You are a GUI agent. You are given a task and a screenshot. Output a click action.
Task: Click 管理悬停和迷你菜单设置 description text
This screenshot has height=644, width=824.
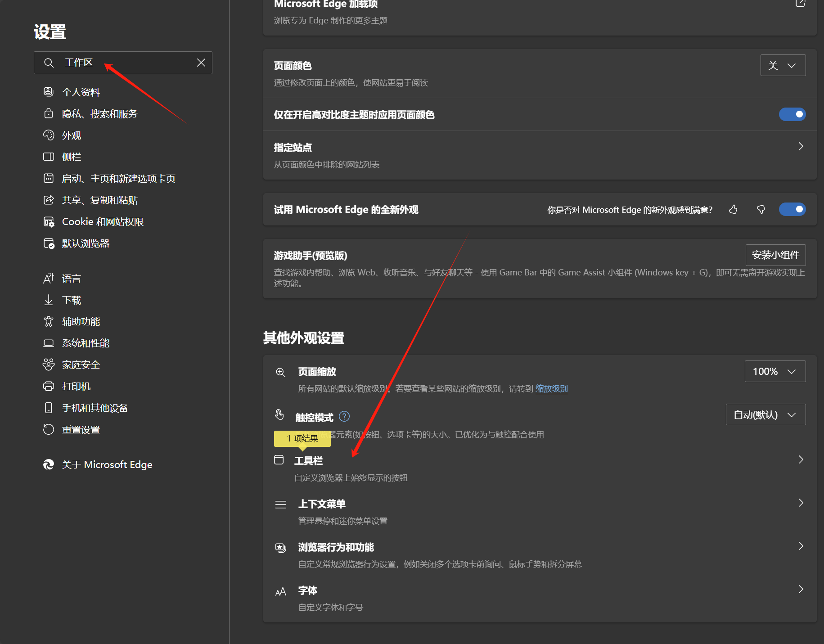pyautogui.click(x=343, y=521)
